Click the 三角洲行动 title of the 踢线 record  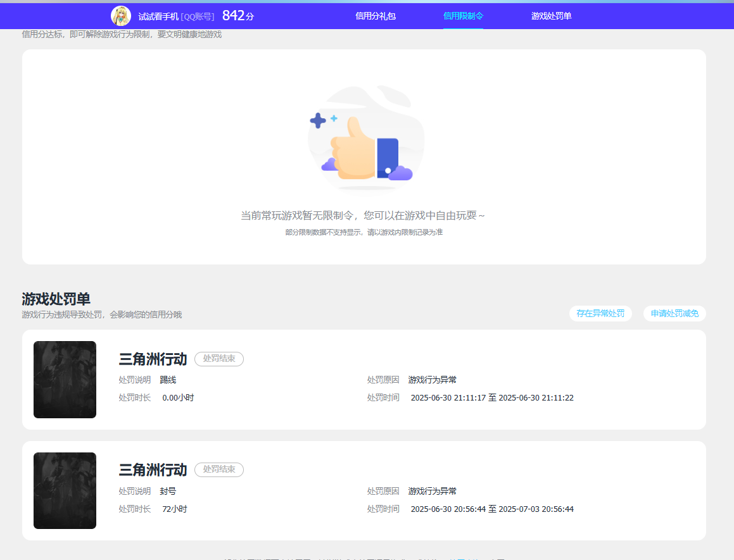tap(153, 359)
